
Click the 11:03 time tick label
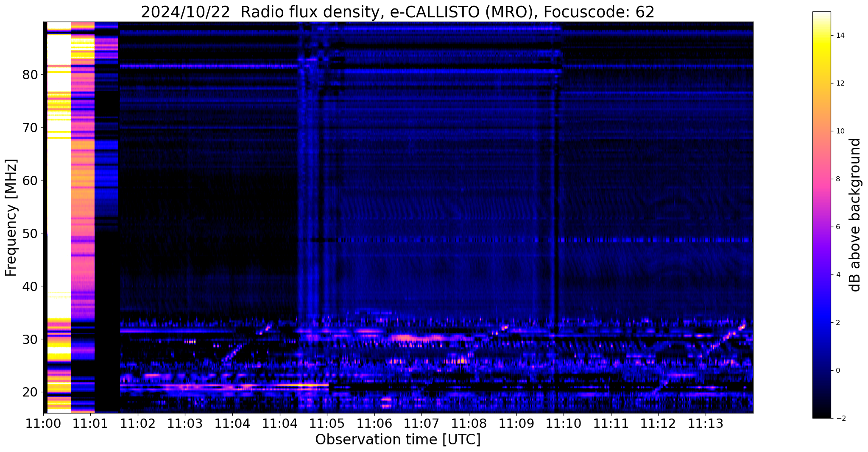[x=185, y=424]
